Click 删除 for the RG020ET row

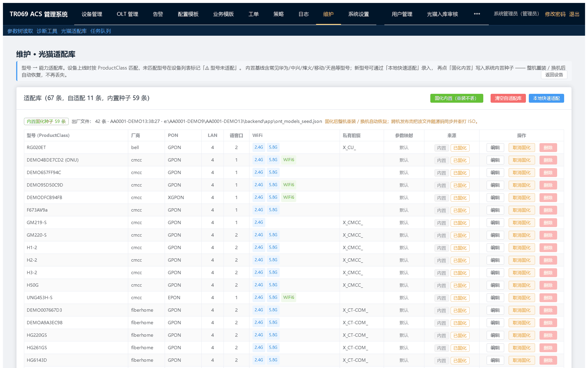pyautogui.click(x=548, y=148)
